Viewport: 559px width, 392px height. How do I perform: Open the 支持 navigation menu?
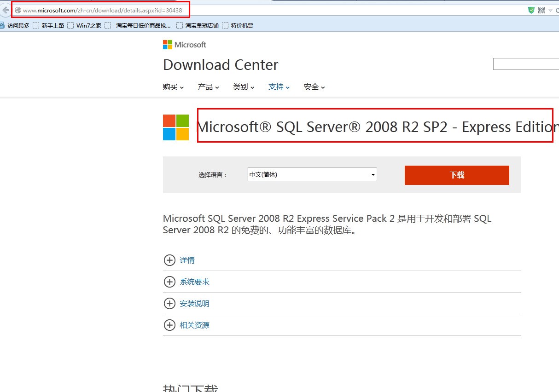coord(279,87)
